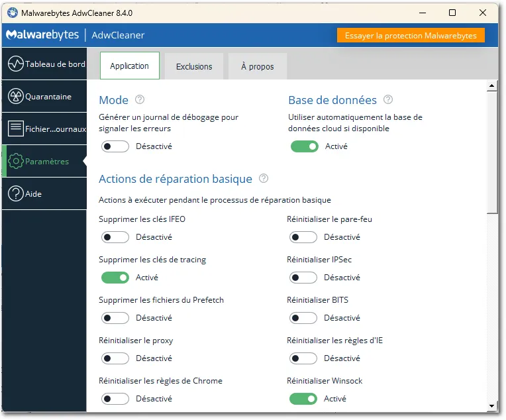Enable Réinitialiser les règles de Chrome
Screen dimensions: 506x420
point(115,399)
